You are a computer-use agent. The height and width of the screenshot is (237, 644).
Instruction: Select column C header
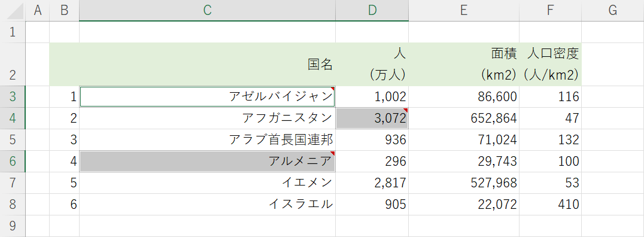[208, 10]
